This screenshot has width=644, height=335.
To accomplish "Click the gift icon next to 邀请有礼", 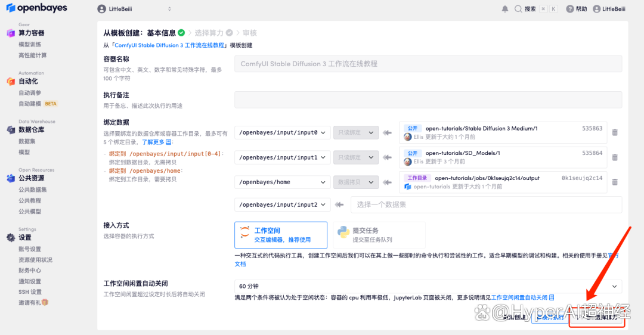I will (45, 302).
